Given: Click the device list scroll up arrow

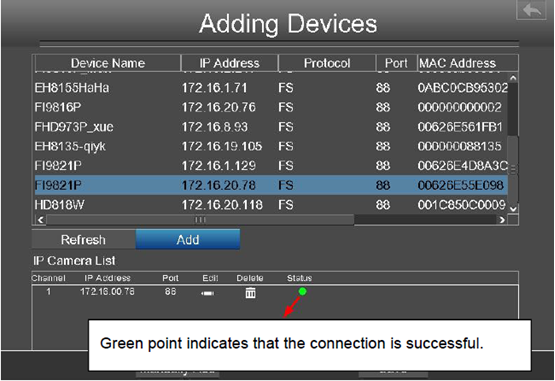Looking at the screenshot, I should pos(513,78).
